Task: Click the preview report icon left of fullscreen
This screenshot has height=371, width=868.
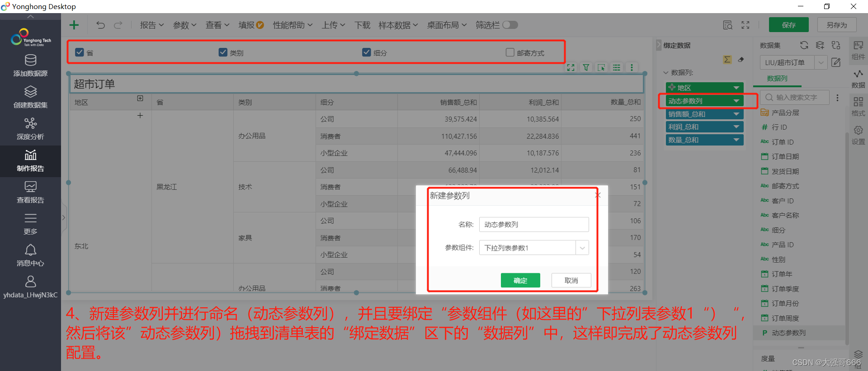Action: click(727, 25)
